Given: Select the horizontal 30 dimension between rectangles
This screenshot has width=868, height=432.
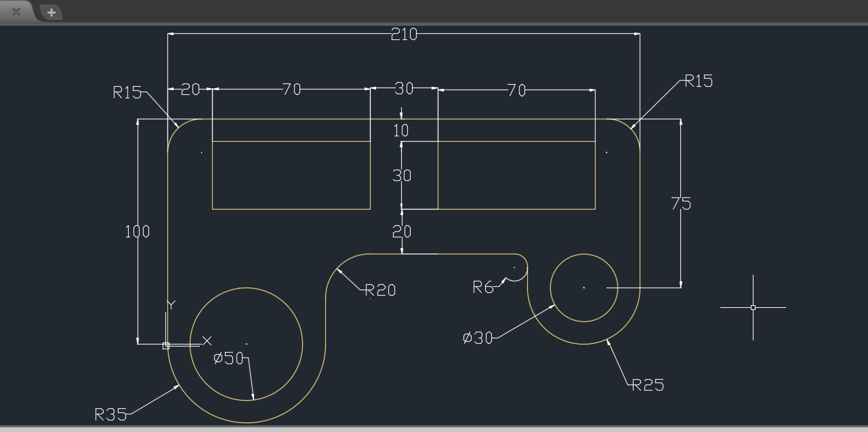Looking at the screenshot, I should tap(404, 89).
